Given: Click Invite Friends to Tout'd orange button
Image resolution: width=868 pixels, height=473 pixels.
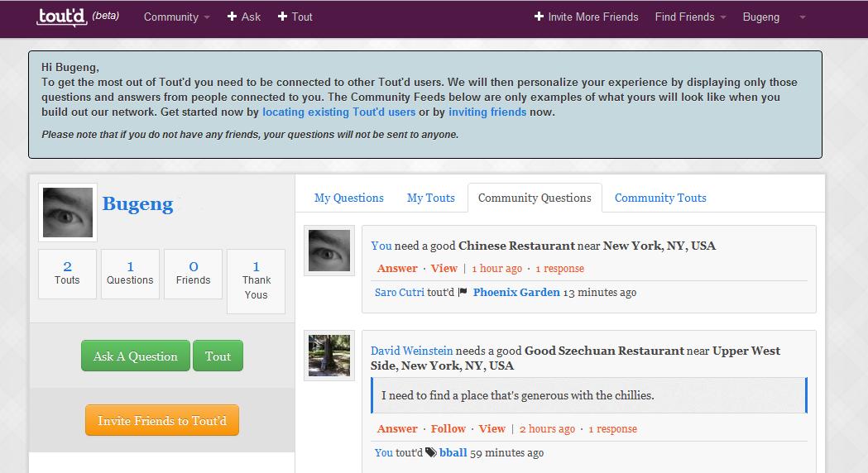Looking at the screenshot, I should point(162,420).
